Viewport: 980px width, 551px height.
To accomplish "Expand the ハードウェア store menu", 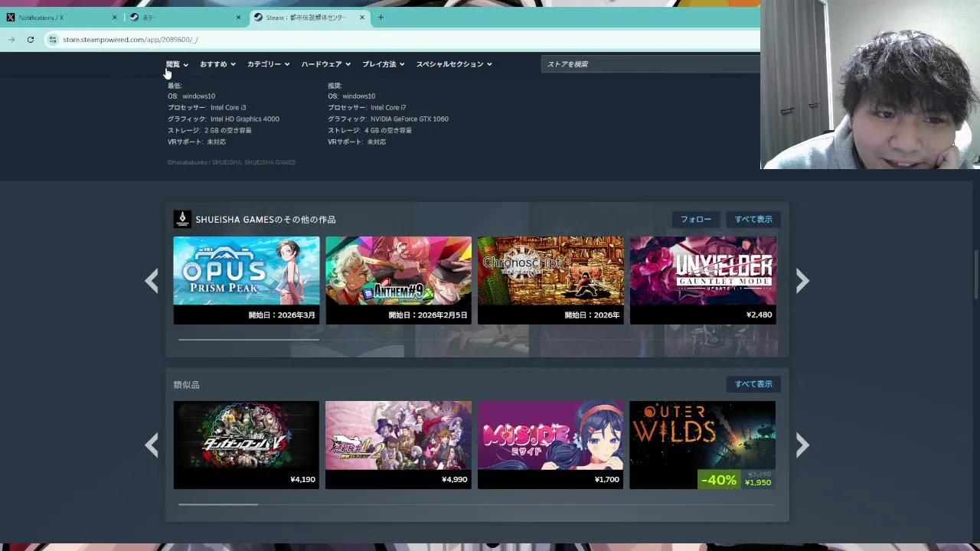I will coord(326,64).
